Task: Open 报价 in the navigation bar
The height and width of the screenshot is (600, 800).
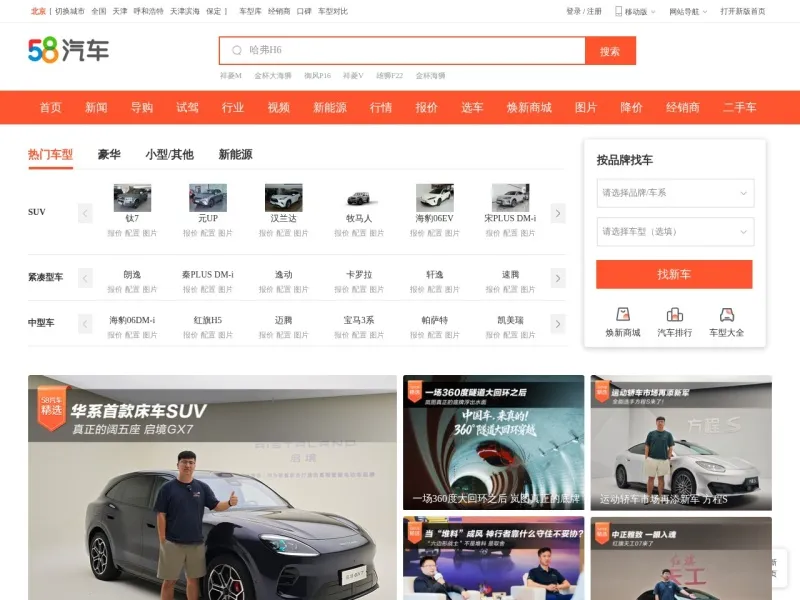Action: pos(427,108)
